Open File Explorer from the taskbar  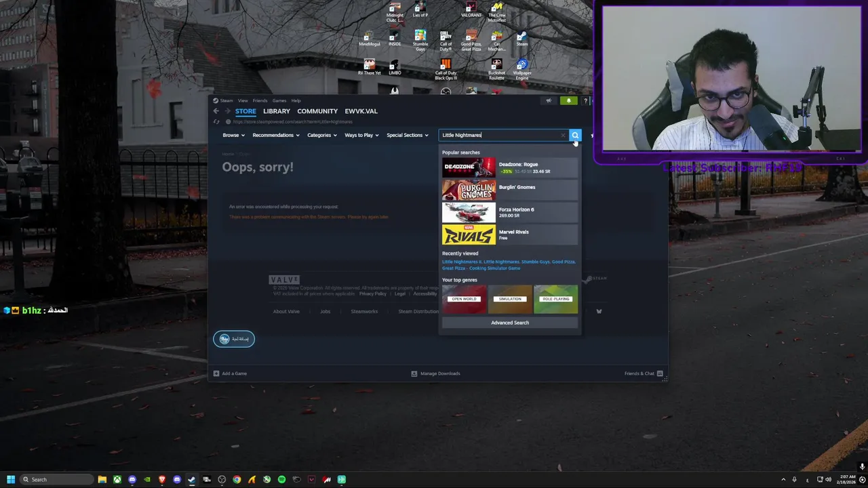[102, 479]
